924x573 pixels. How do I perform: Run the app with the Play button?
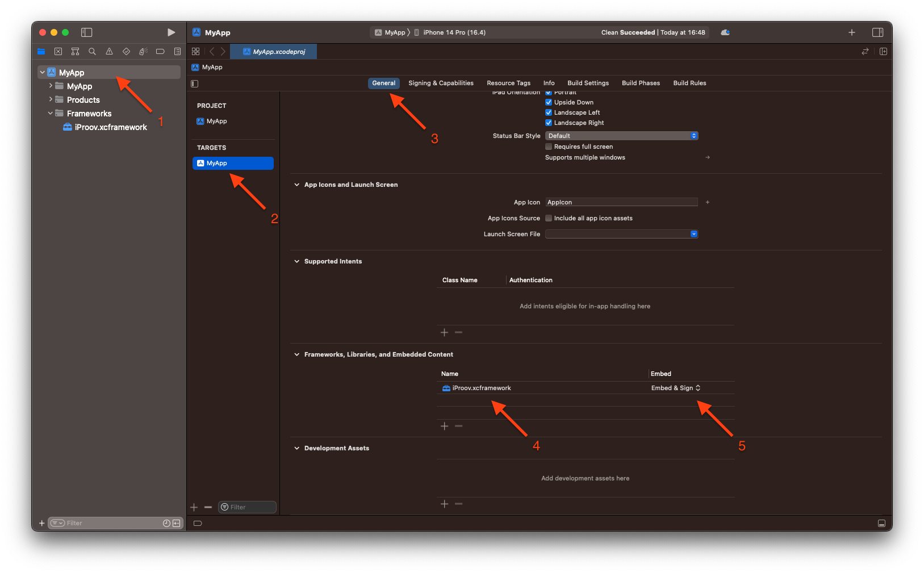point(171,32)
